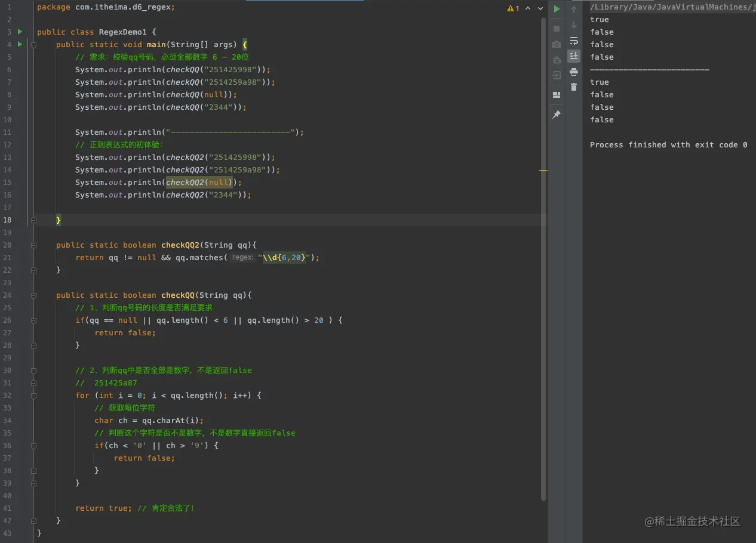This screenshot has height=543, width=756.
Task: Click the yellow warning indicator showing 1
Action: pos(513,8)
